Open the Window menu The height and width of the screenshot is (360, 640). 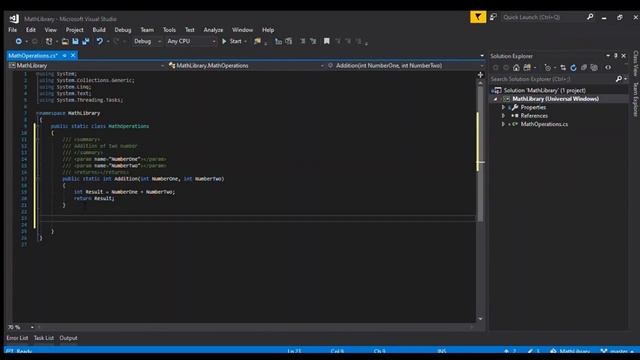242,30
